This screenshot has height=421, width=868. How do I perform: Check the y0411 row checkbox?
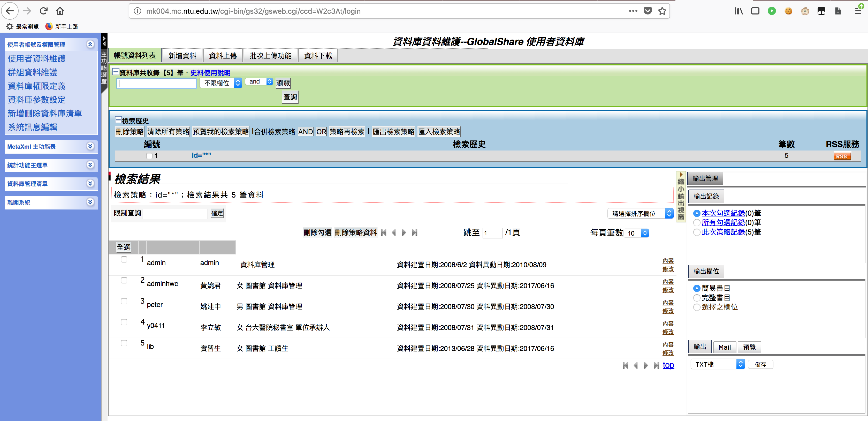point(124,322)
